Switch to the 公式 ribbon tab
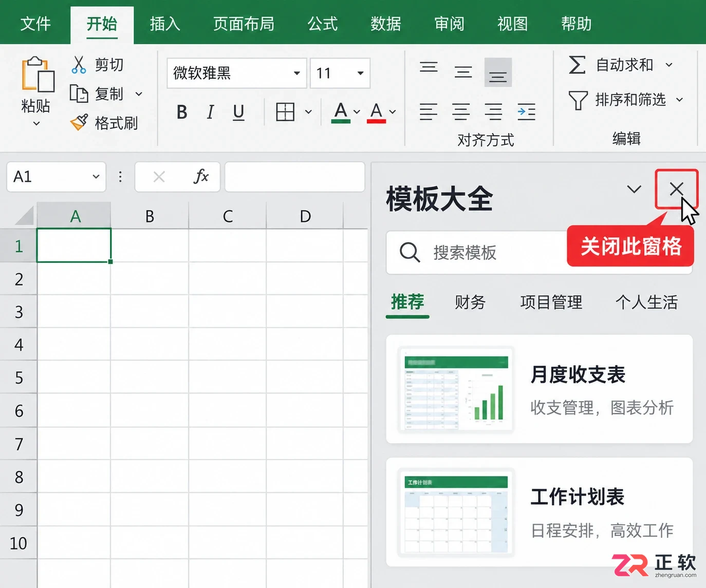Screen dimensions: 706x588 coord(322,24)
